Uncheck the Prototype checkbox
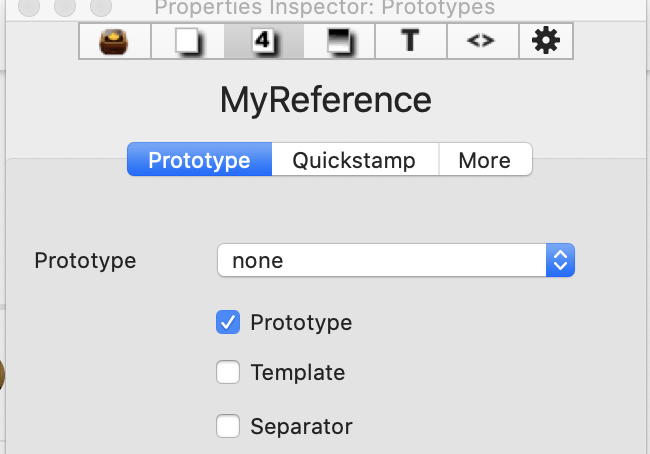Screen dimensions: 650x454 click(x=228, y=322)
